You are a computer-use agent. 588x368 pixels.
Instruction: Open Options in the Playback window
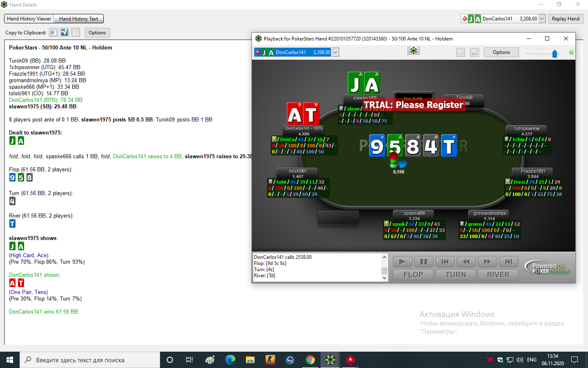tap(501, 52)
